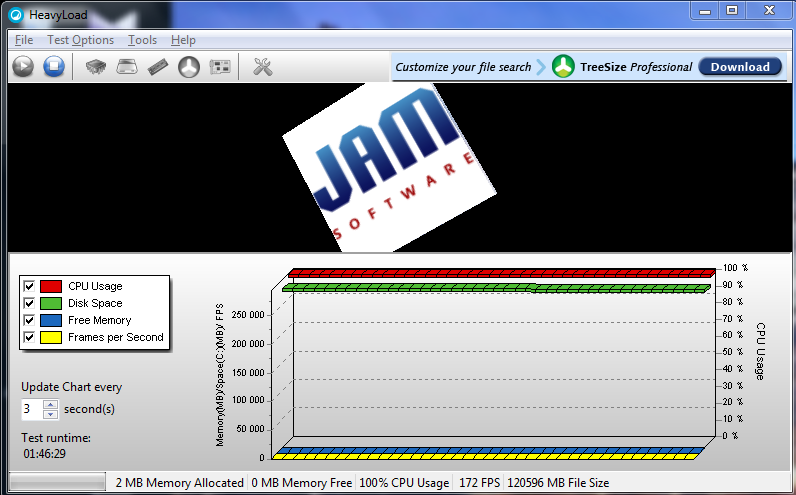Click the HeavyLoad app icon in the title bar
The image size is (796, 495).
[x=16, y=15]
